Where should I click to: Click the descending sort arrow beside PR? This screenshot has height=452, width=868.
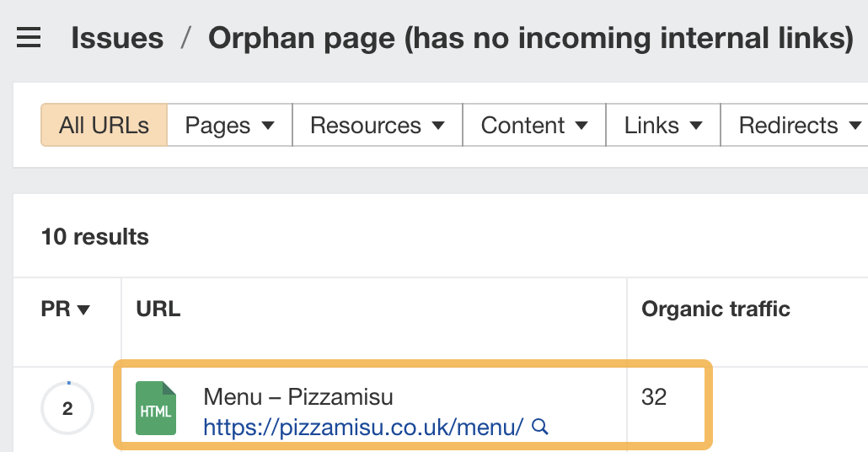pyautogui.click(x=83, y=310)
